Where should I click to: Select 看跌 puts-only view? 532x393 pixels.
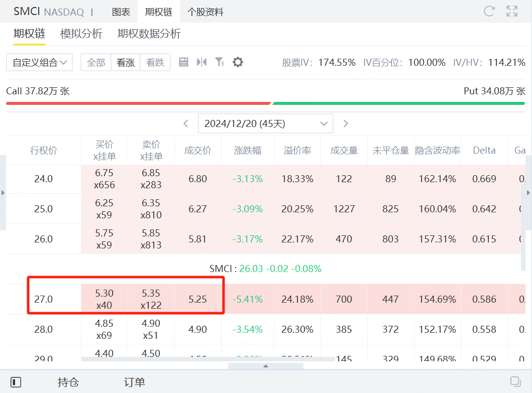pyautogui.click(x=155, y=62)
